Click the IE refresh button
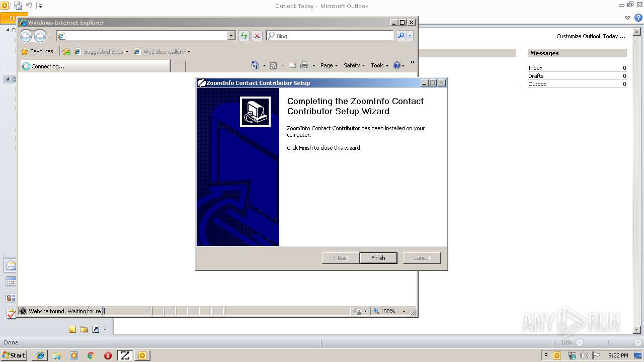The image size is (644, 362). pyautogui.click(x=244, y=36)
